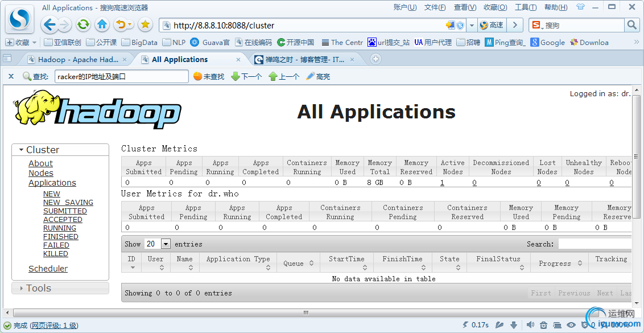Open the 账户(U) menu
The width and height of the screenshot is (644, 333).
[405, 7]
